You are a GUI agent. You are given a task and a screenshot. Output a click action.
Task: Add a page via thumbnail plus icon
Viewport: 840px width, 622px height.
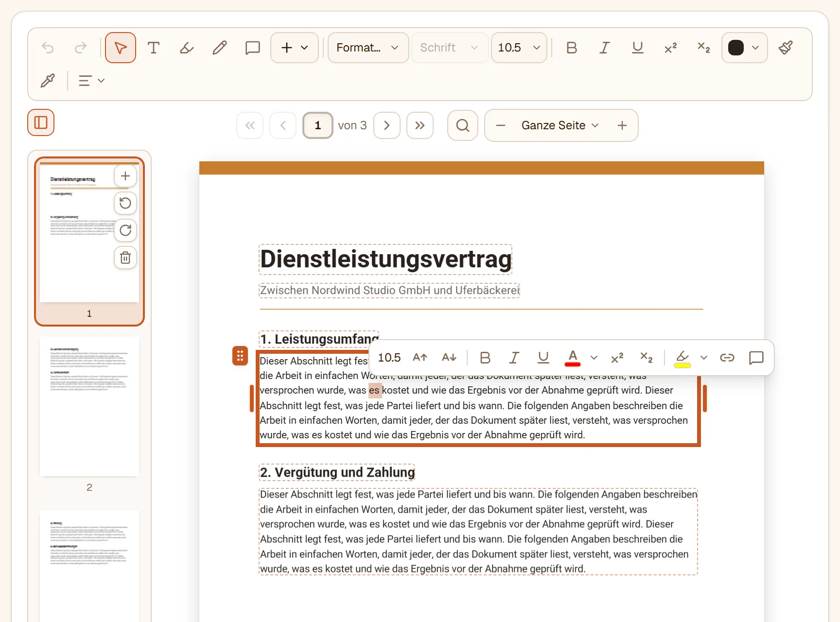[x=125, y=176]
